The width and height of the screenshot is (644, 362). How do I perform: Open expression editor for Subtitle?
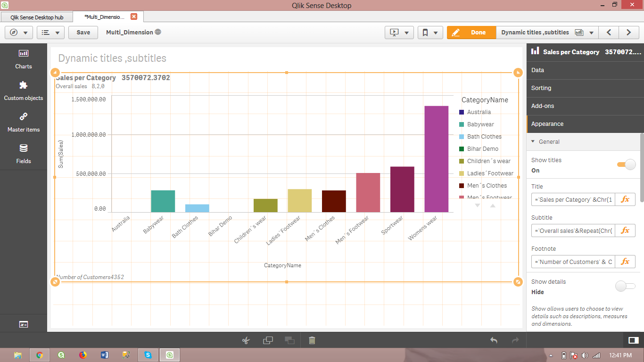coord(625,230)
